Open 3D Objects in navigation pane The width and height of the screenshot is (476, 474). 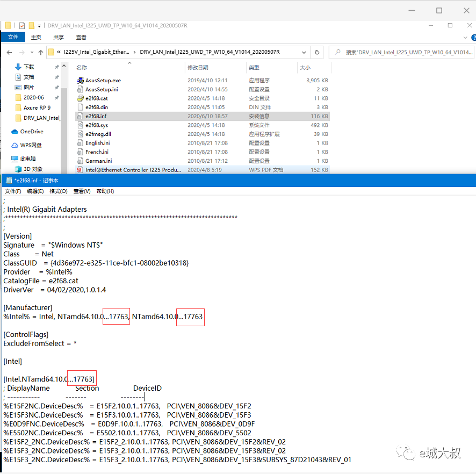[x=33, y=169]
